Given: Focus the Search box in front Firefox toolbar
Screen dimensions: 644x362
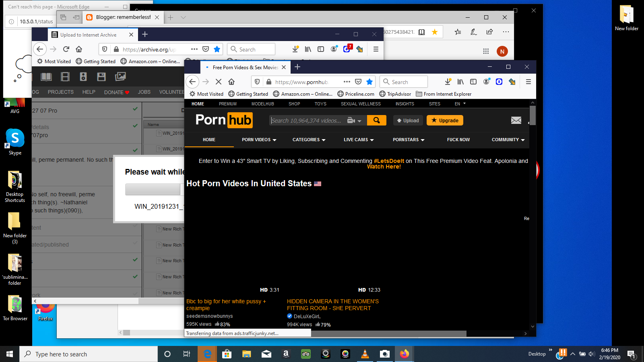Looking at the screenshot, I should click(404, 82).
